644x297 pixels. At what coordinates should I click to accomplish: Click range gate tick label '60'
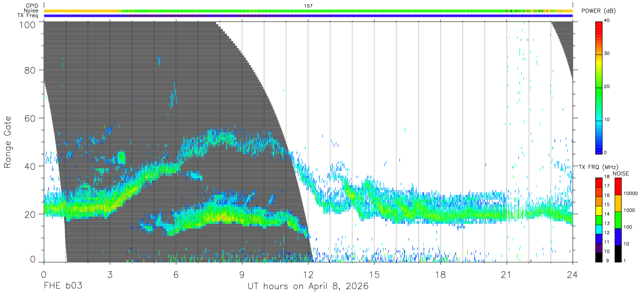point(31,118)
